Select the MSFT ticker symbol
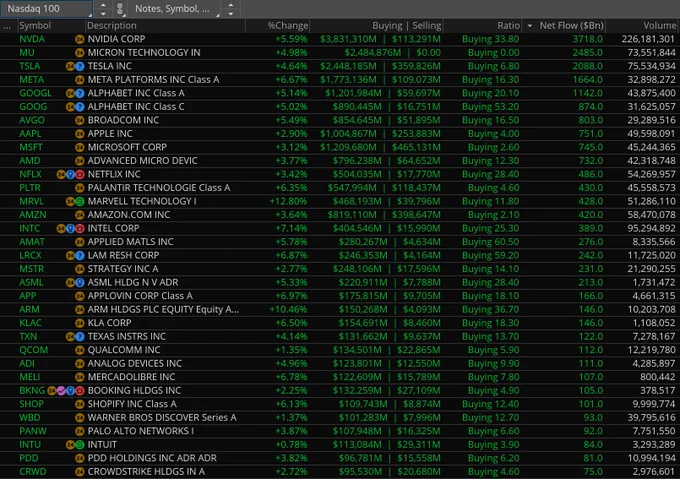 pyautogui.click(x=32, y=147)
